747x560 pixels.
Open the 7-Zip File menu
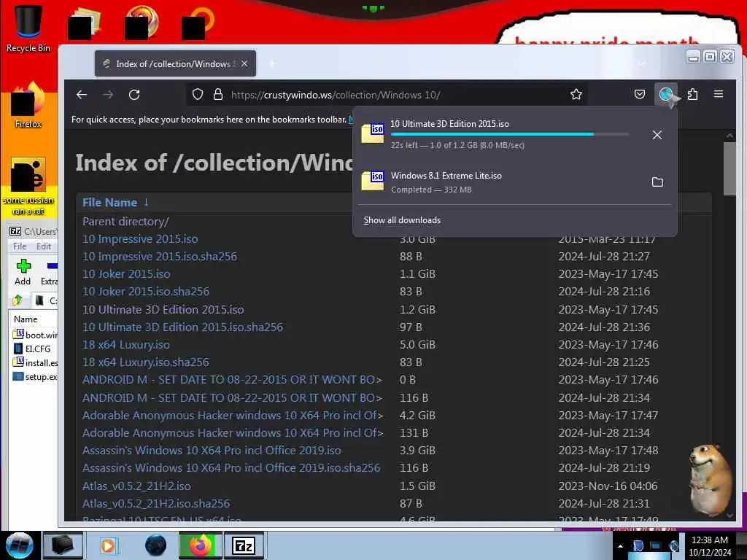coord(20,246)
